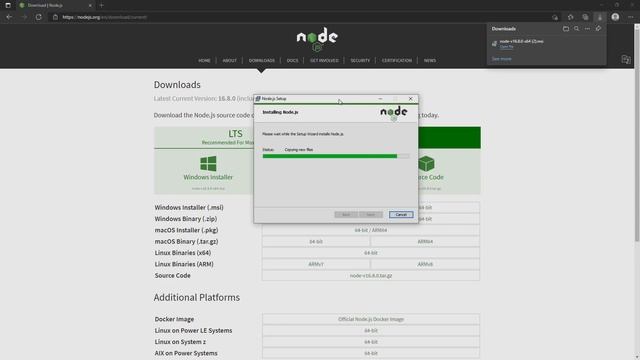Click See more in Downloads panel

(501, 59)
